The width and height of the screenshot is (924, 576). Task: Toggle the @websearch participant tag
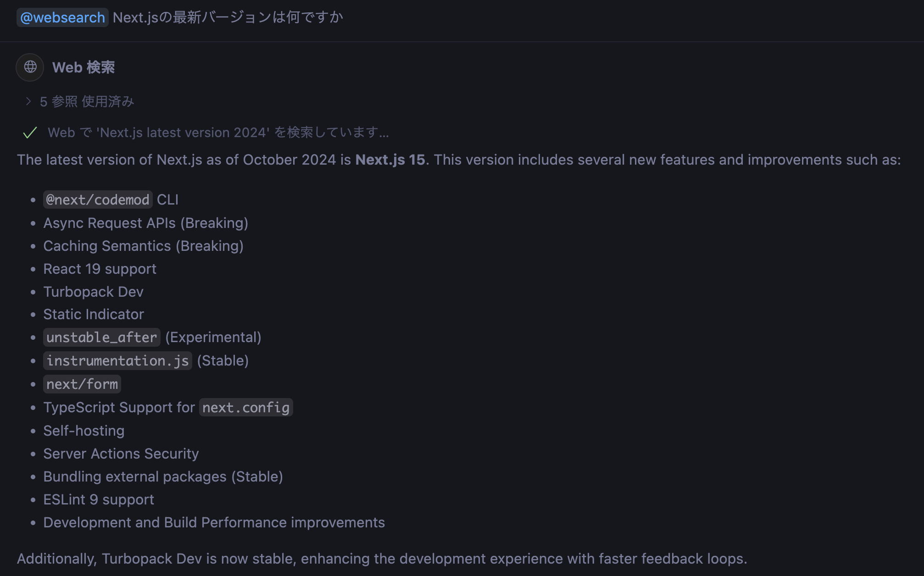click(61, 17)
